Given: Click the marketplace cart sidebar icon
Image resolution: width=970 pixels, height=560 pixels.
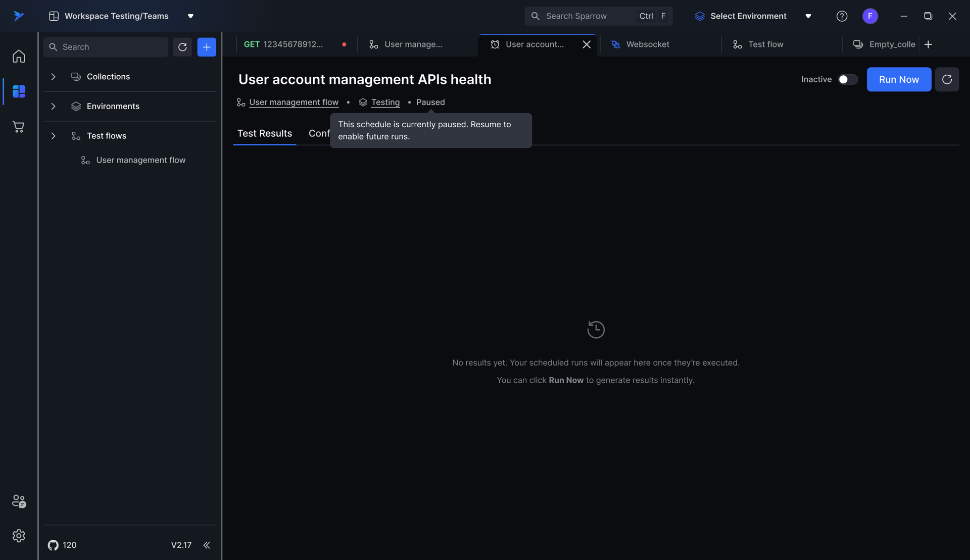Looking at the screenshot, I should (19, 127).
